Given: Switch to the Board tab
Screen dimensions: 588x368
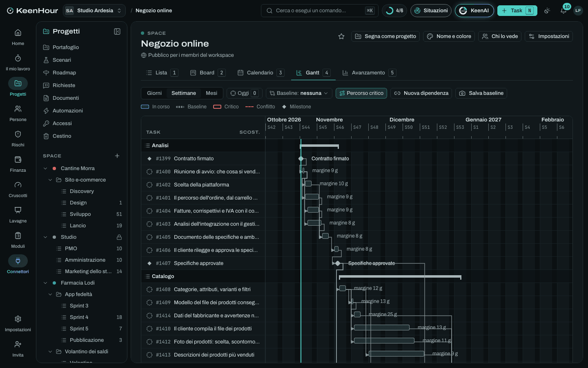Looking at the screenshot, I should click(x=207, y=73).
